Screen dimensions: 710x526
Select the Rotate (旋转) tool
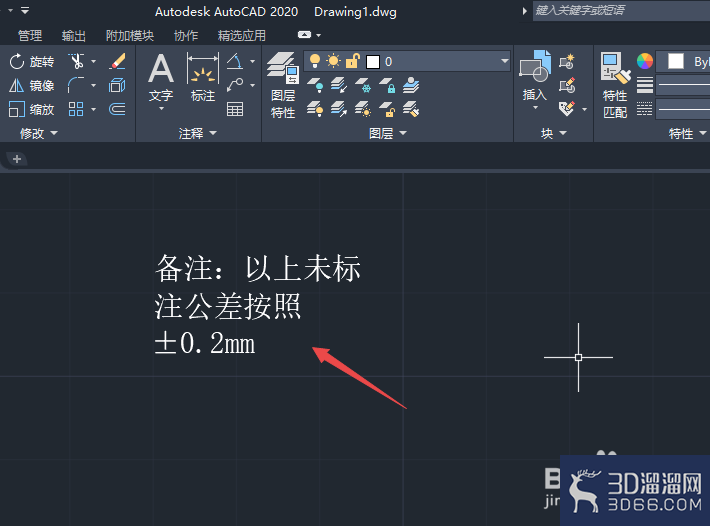tap(32, 61)
